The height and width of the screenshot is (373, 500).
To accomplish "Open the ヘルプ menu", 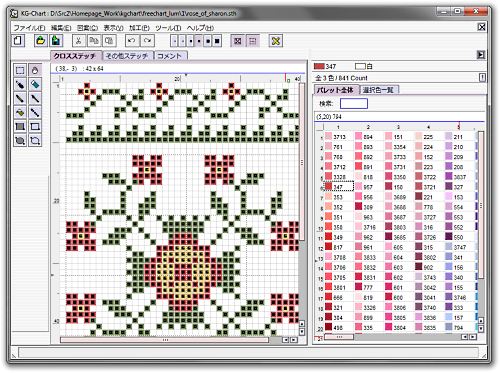I will [x=200, y=28].
